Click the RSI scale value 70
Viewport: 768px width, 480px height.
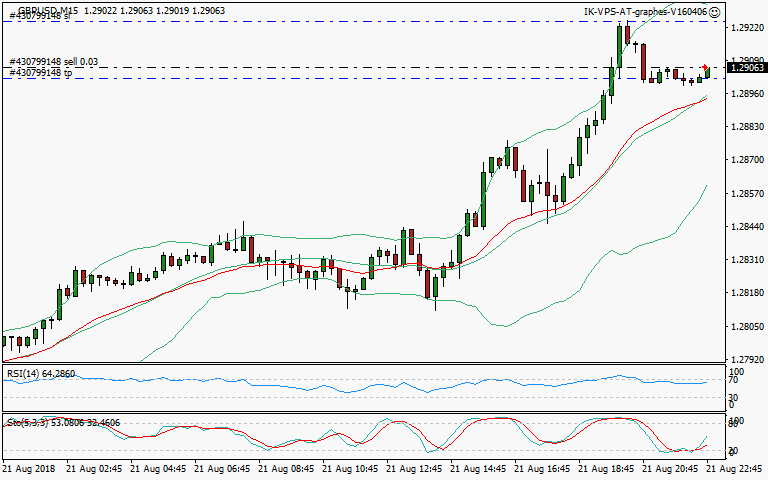pyautogui.click(x=734, y=380)
